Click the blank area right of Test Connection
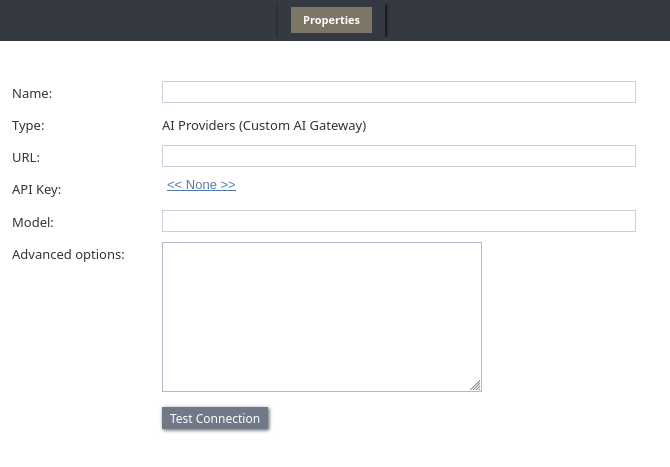Viewport: 670px width, 467px height. tap(450, 418)
